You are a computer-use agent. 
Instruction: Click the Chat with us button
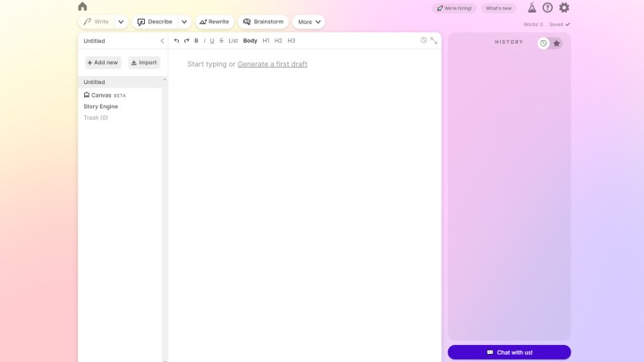509,352
